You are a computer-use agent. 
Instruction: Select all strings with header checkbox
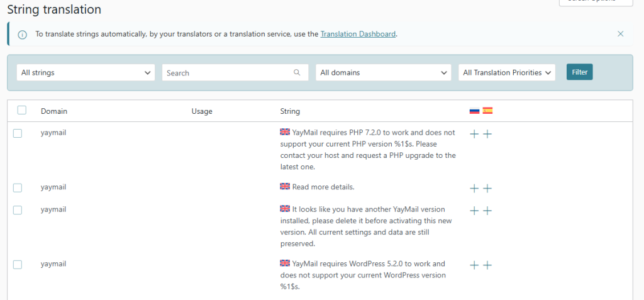[22, 110]
